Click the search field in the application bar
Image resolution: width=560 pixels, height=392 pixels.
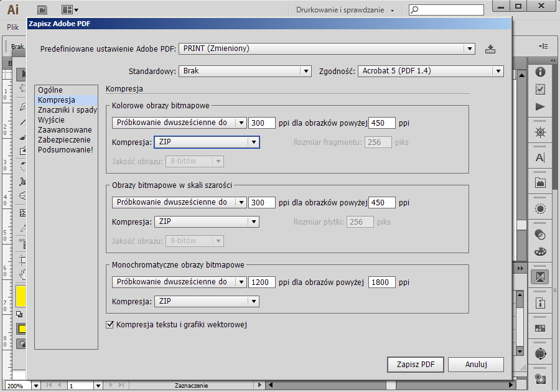pos(446,10)
